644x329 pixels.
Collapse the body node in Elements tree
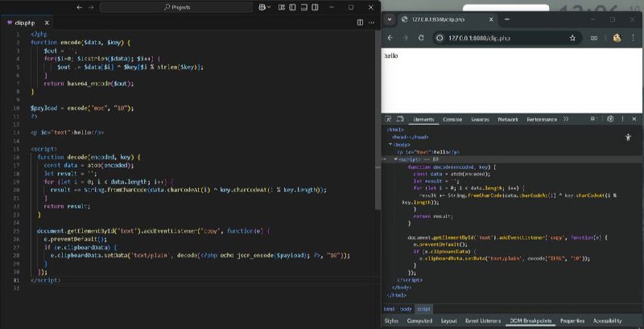(x=390, y=145)
